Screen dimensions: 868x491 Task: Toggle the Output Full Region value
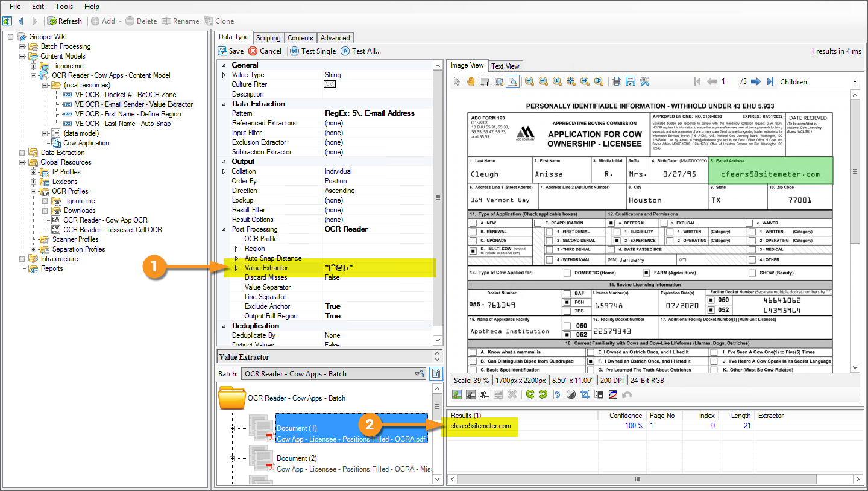pyautogui.click(x=333, y=316)
